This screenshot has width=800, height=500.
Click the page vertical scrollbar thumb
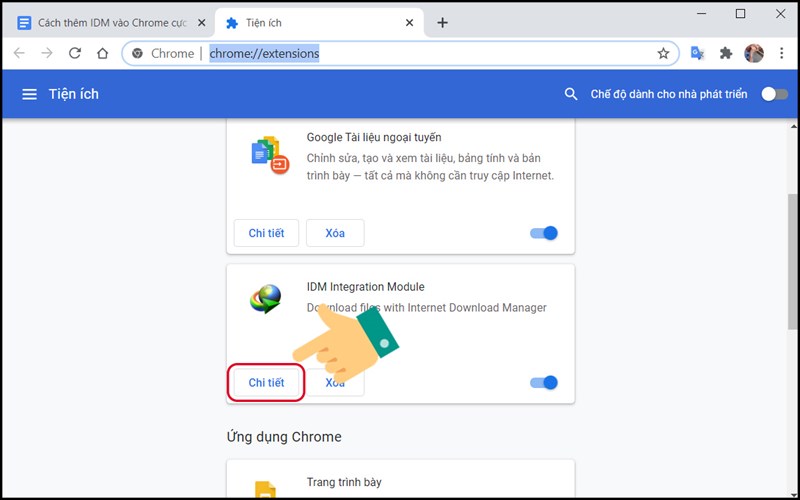click(x=792, y=261)
